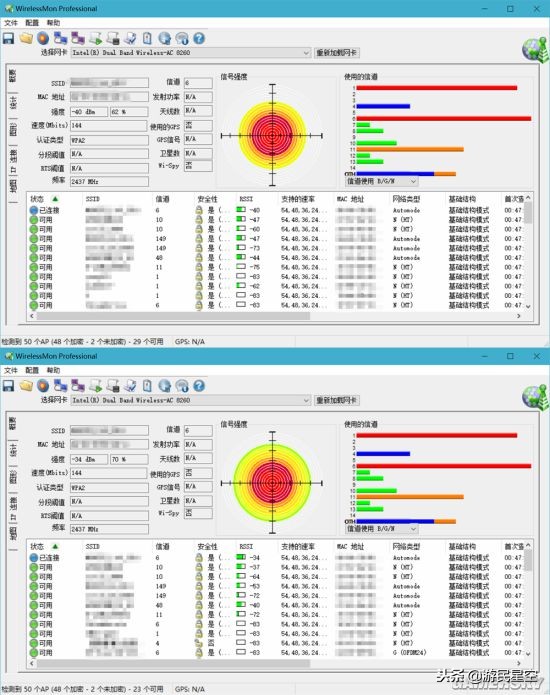Click the checkmark document toolbar icon in upper window

click(130, 39)
